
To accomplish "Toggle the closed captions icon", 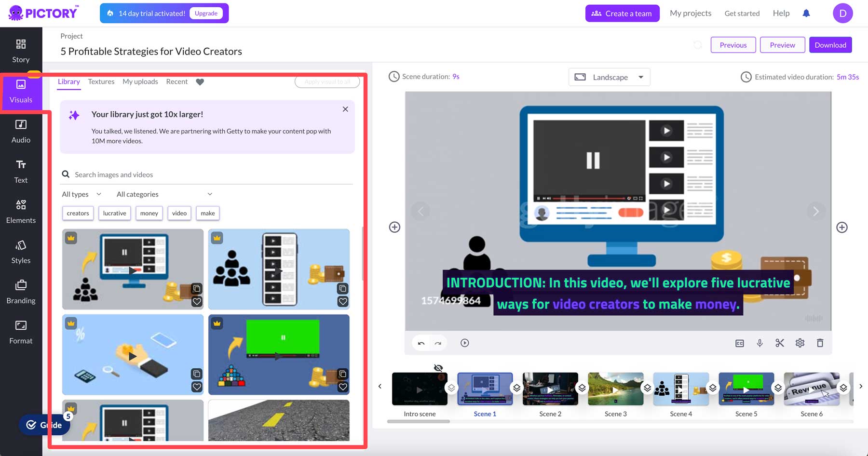I will tap(740, 343).
